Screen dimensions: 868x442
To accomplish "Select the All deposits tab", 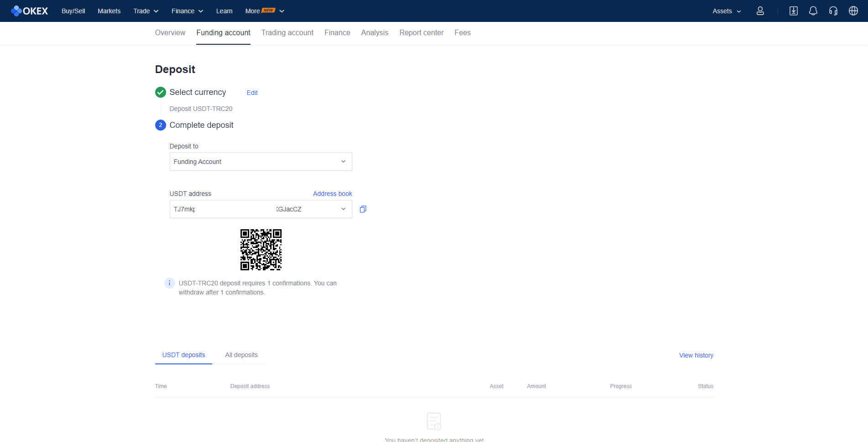I will tap(241, 355).
